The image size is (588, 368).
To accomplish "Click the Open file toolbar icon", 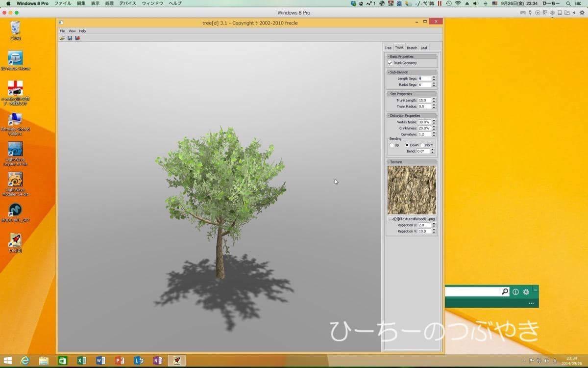I will click(x=62, y=38).
